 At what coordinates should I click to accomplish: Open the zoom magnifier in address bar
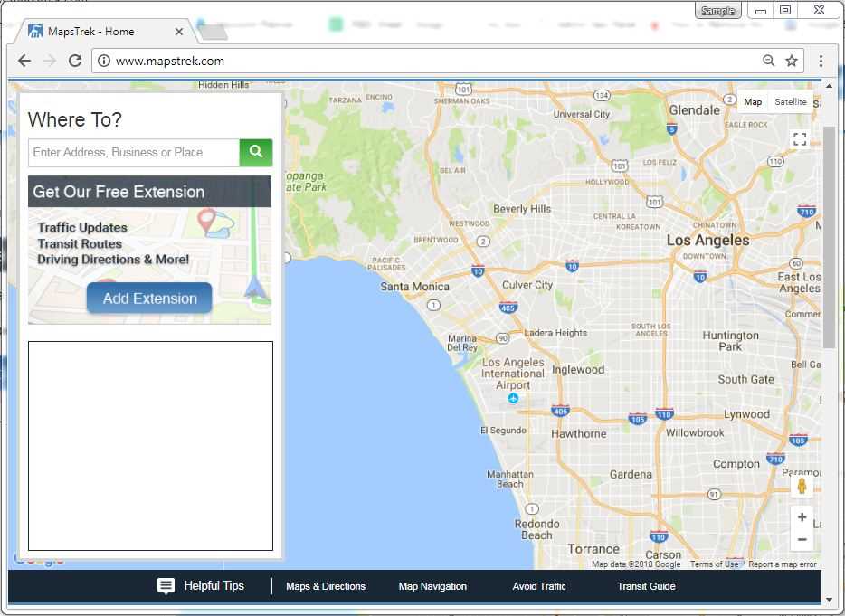[x=768, y=61]
